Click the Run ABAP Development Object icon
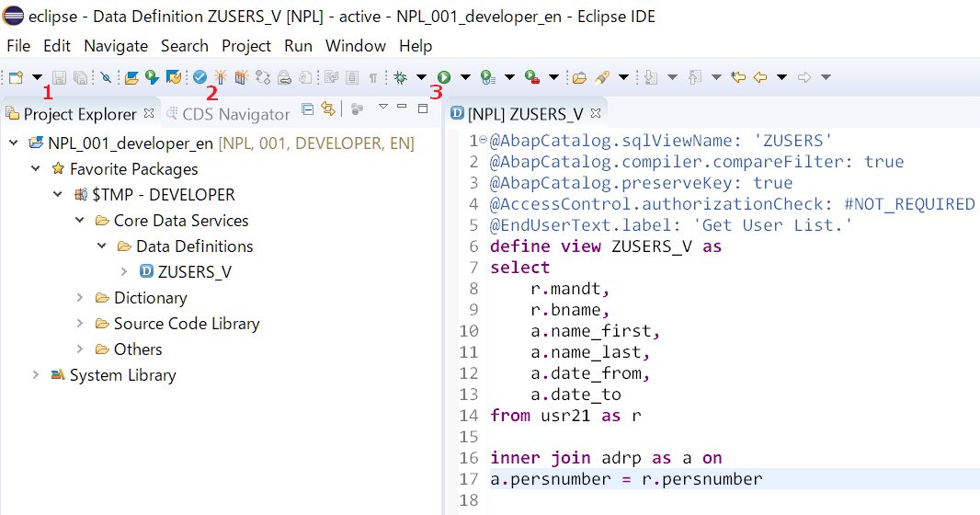The width and height of the screenshot is (980, 515). (152, 77)
